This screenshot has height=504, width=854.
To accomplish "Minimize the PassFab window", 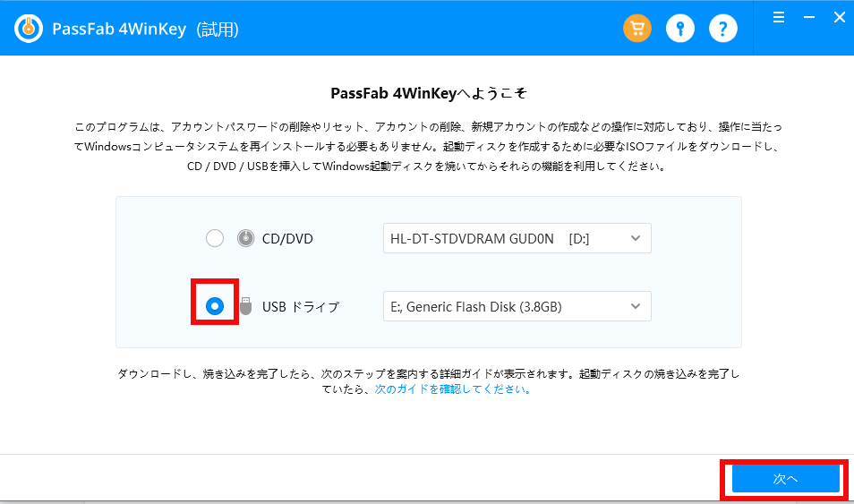I will (x=808, y=17).
